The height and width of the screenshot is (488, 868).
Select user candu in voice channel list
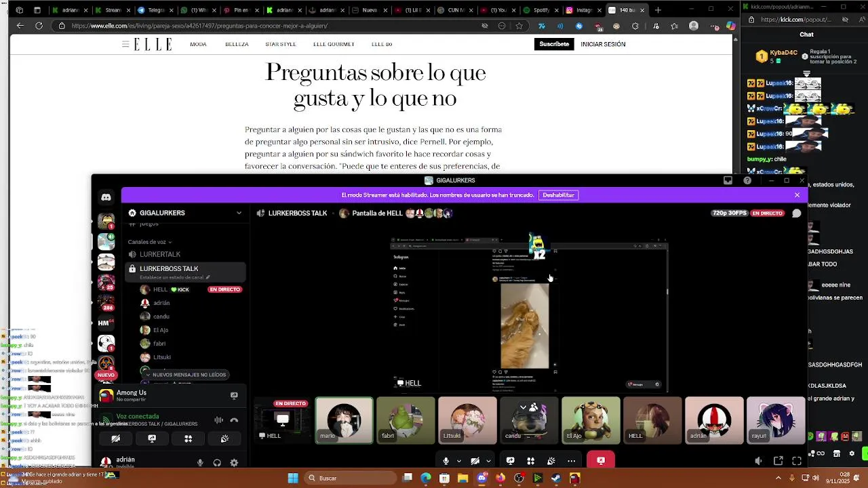pyautogui.click(x=161, y=317)
